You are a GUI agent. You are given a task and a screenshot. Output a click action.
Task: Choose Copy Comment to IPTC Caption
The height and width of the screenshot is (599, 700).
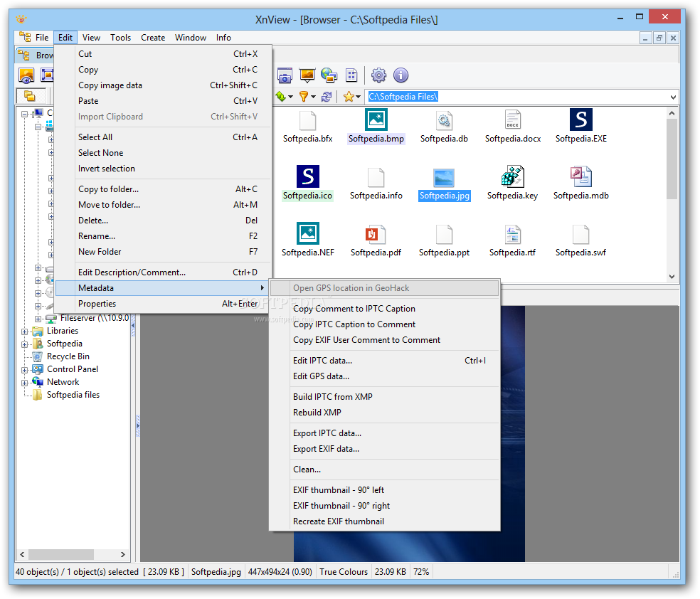(384, 309)
